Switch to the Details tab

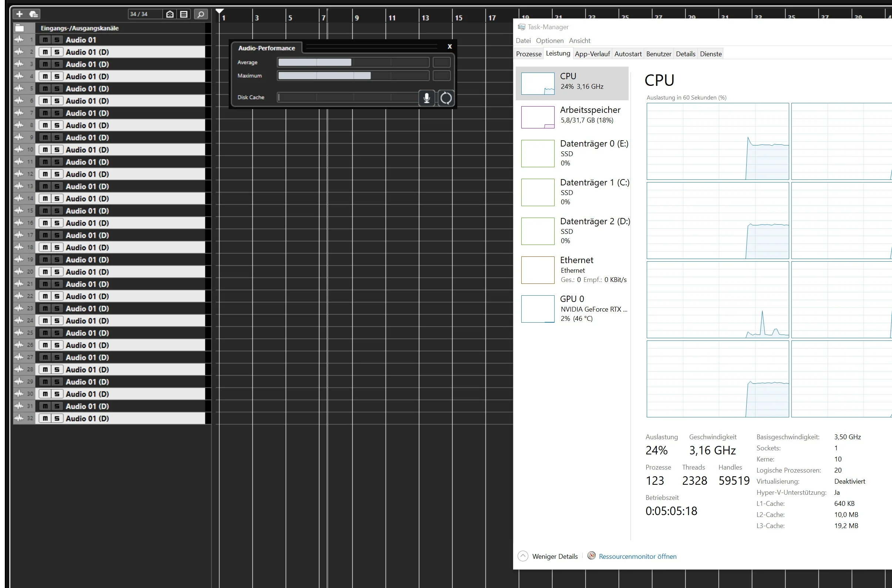point(686,54)
